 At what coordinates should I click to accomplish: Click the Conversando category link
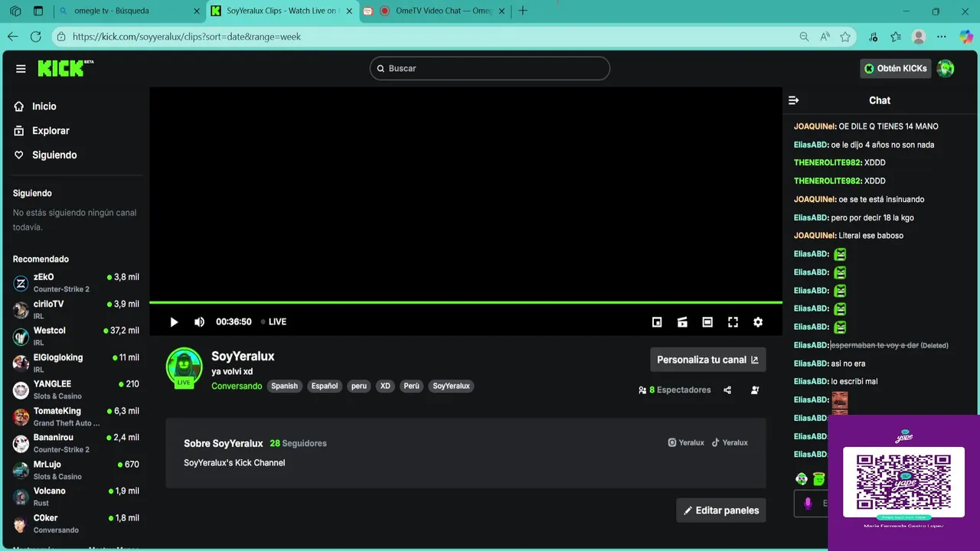point(237,386)
